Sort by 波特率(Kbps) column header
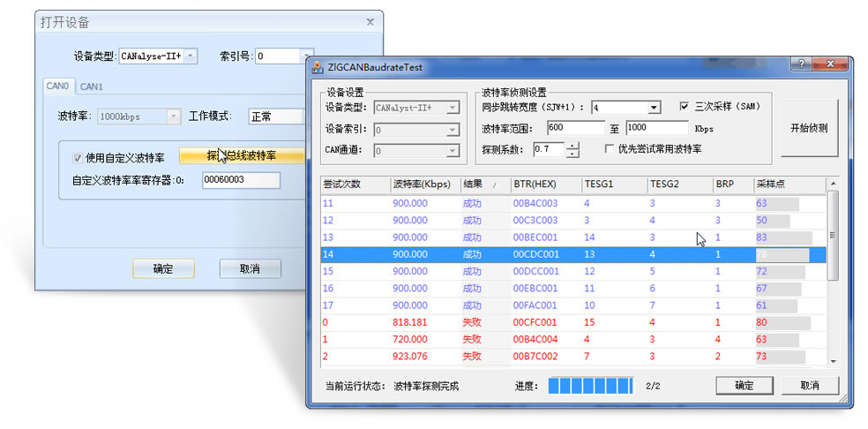 click(426, 184)
